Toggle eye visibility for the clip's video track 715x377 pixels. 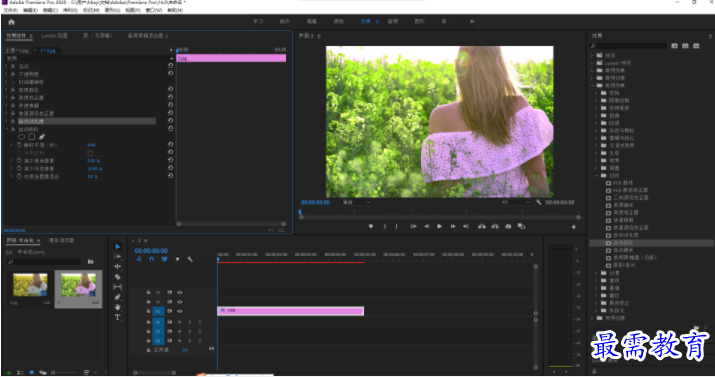tap(180, 311)
